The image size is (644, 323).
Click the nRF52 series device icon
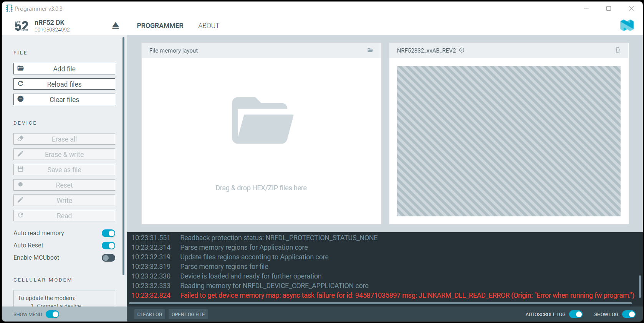[22, 26]
